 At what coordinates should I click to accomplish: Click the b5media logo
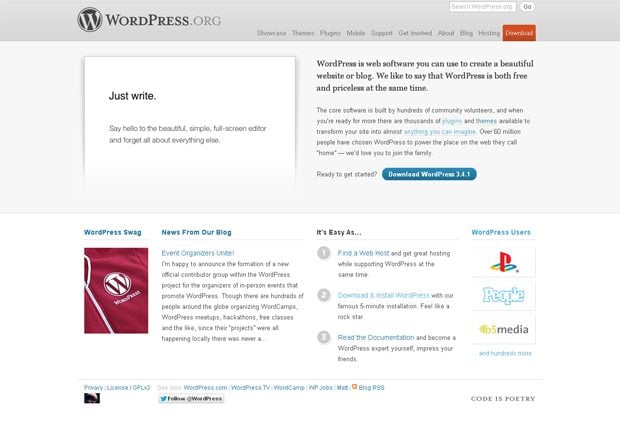pos(503,329)
